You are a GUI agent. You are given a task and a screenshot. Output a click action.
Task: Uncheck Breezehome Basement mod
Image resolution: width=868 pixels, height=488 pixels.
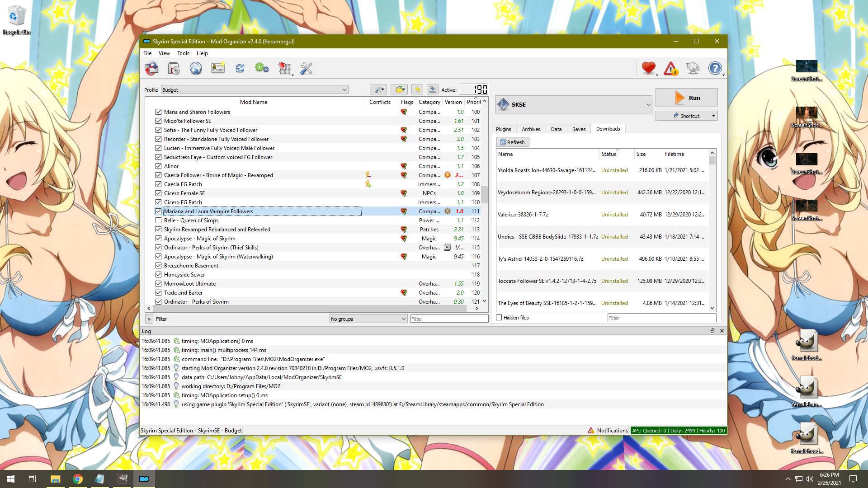coord(158,266)
